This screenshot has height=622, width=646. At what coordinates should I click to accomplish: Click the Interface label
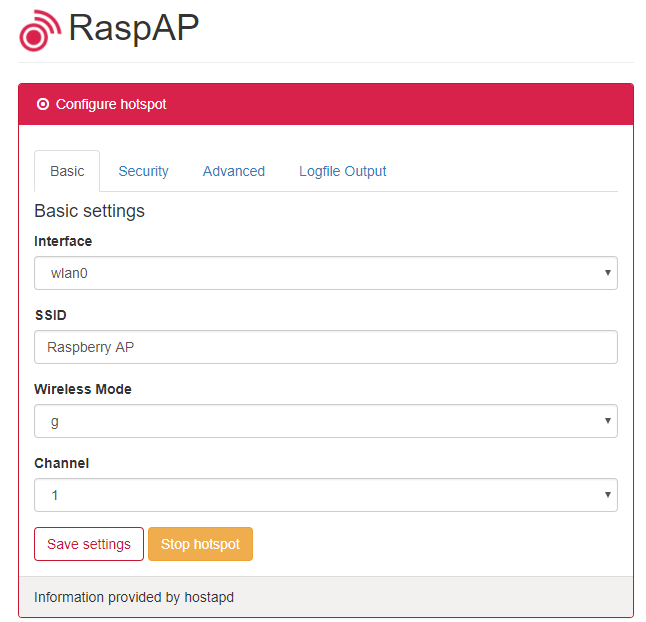63,241
